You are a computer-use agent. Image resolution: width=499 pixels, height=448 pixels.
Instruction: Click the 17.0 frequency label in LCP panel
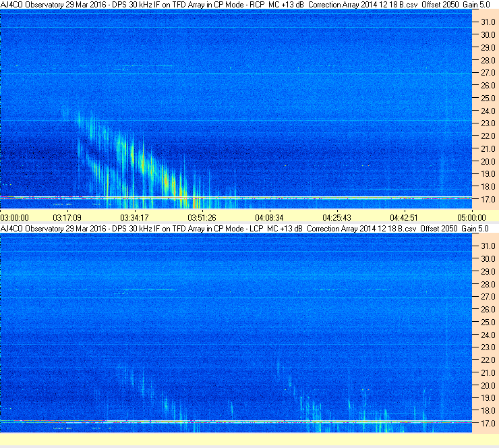(x=488, y=424)
